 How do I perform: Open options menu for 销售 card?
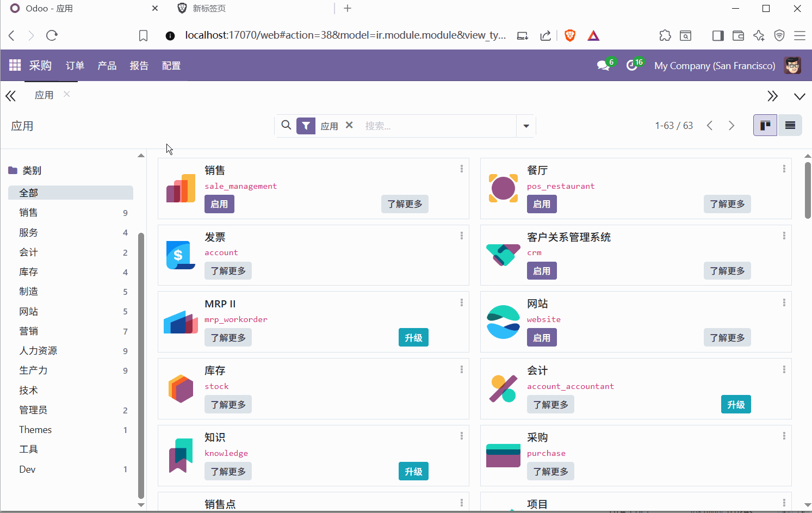click(462, 169)
